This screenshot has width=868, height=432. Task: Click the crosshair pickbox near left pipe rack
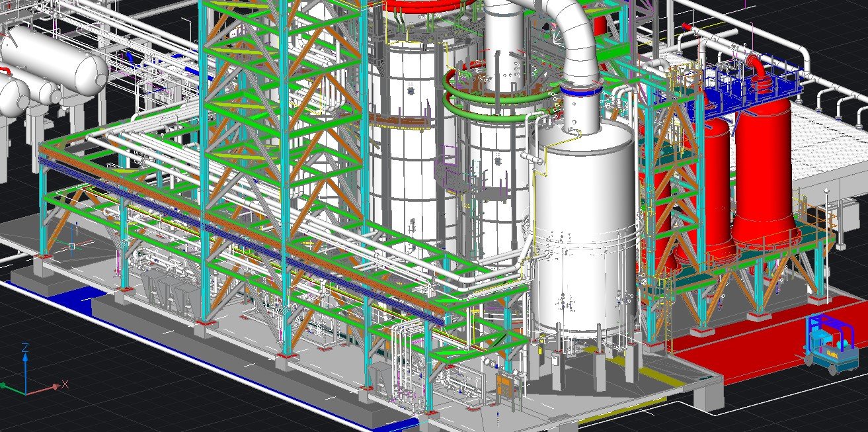click(x=72, y=247)
